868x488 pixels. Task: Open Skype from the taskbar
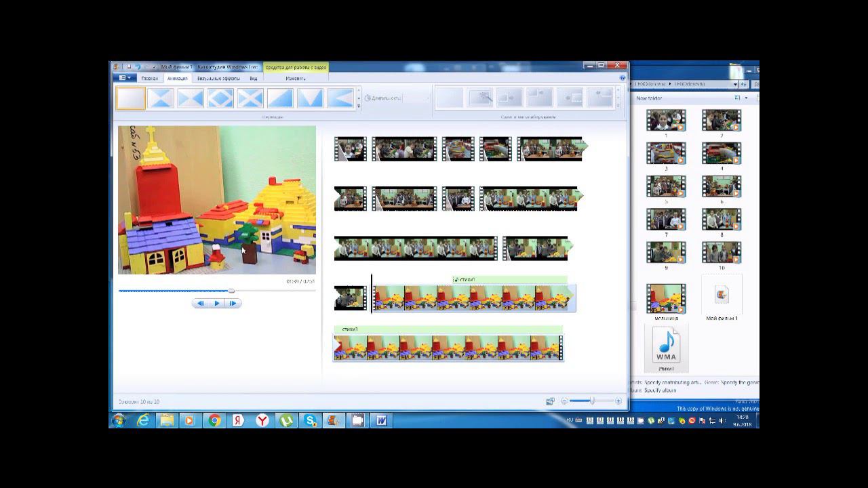(310, 421)
